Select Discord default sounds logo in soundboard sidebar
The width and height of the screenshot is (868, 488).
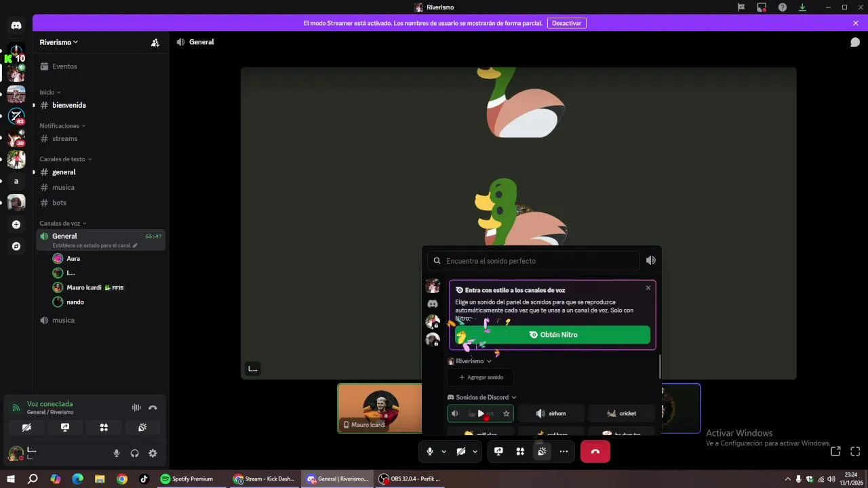pyautogui.click(x=433, y=304)
